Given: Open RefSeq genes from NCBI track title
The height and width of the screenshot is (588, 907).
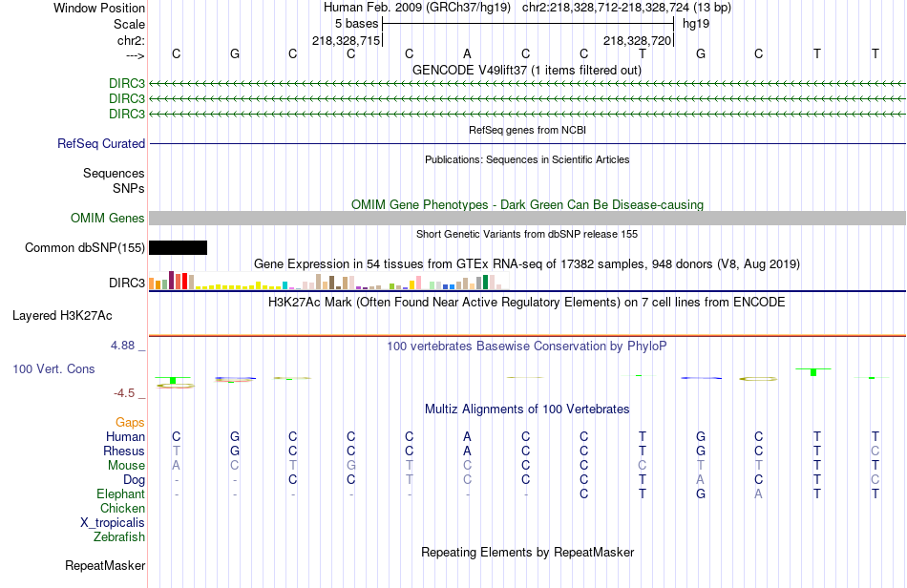Looking at the screenshot, I should click(x=527, y=130).
